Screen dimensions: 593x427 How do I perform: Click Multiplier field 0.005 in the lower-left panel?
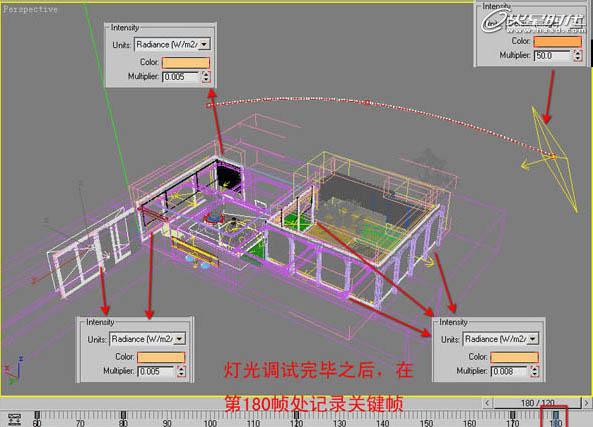[x=156, y=371]
